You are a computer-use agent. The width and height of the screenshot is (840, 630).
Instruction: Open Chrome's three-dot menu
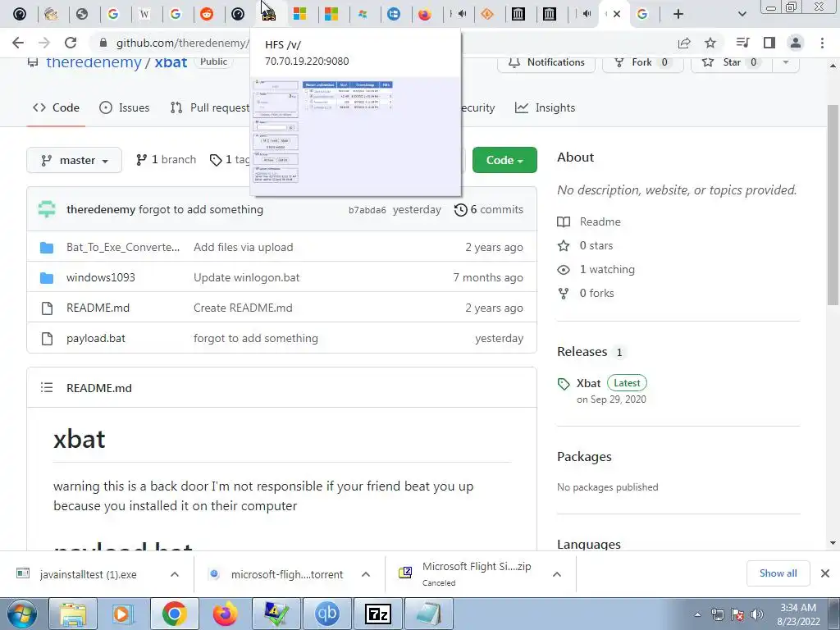pyautogui.click(x=822, y=43)
